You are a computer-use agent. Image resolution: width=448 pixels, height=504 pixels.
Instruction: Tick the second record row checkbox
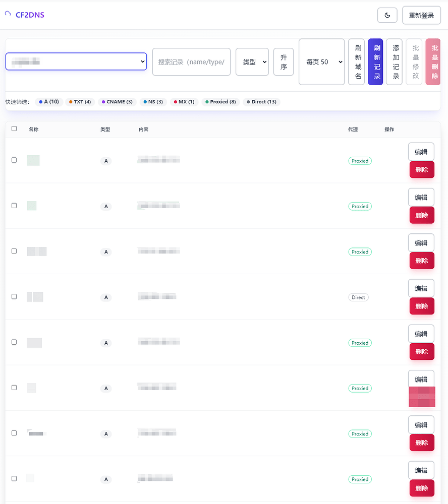14,206
